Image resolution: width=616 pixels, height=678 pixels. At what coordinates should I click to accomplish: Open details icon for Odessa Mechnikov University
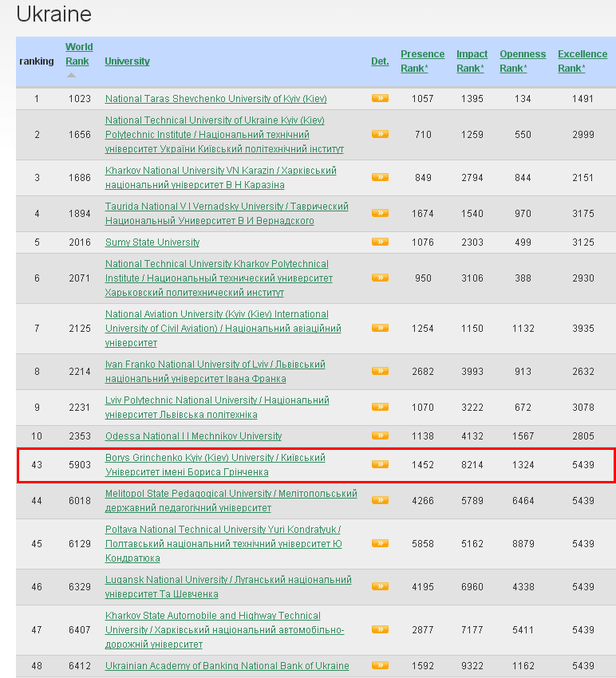pyautogui.click(x=380, y=436)
